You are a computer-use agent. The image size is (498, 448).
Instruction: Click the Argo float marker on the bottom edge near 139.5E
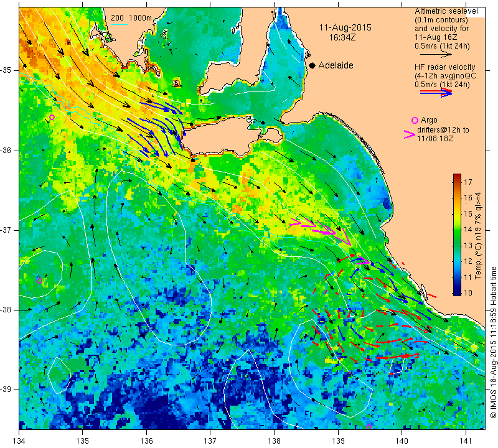369,427
